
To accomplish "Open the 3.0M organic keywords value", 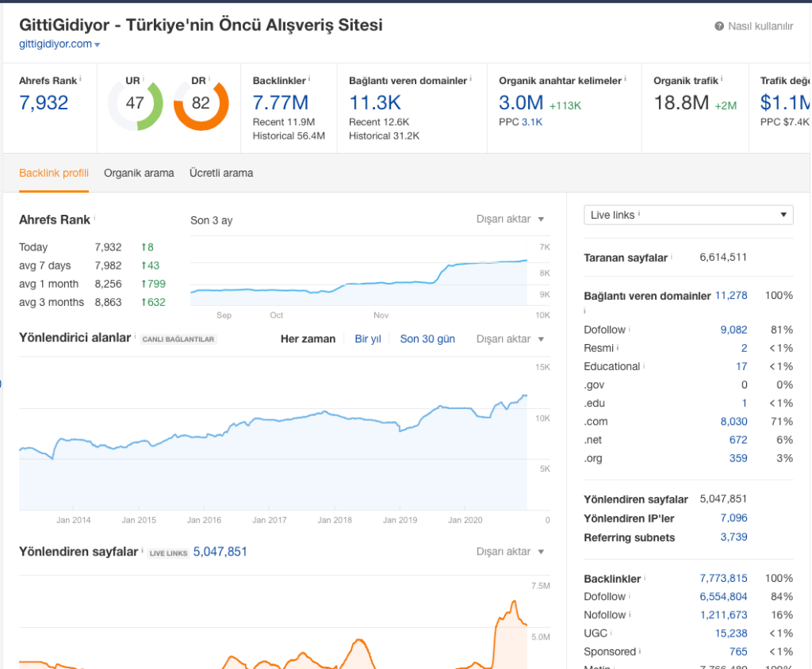I will pos(521,102).
